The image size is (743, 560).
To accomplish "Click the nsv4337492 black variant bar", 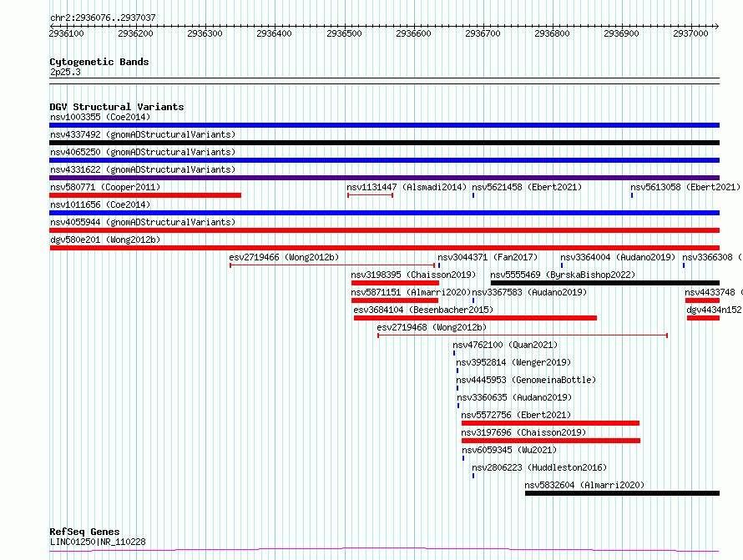I will (x=384, y=143).
